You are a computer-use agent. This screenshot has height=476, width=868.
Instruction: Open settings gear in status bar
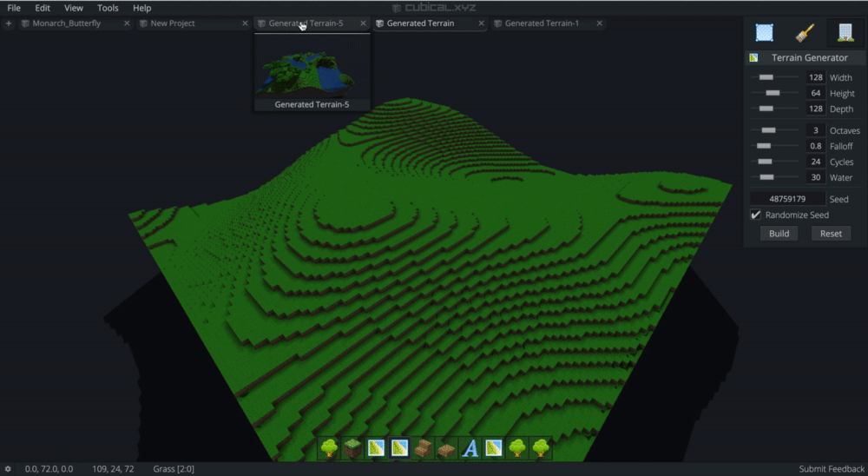8,469
